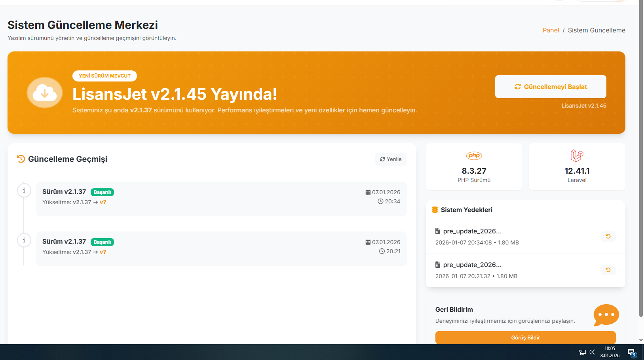
Task: Click the Sistem Yedekleri database icon
Action: pos(435,210)
